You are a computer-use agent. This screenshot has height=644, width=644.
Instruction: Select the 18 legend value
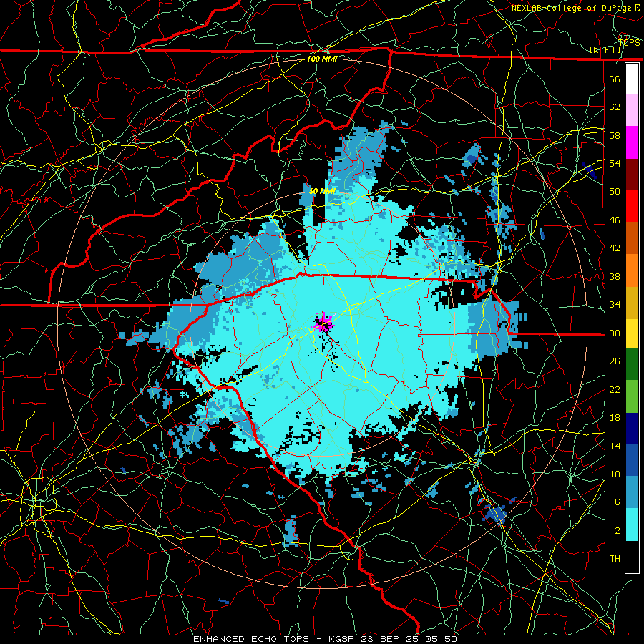[615, 418]
